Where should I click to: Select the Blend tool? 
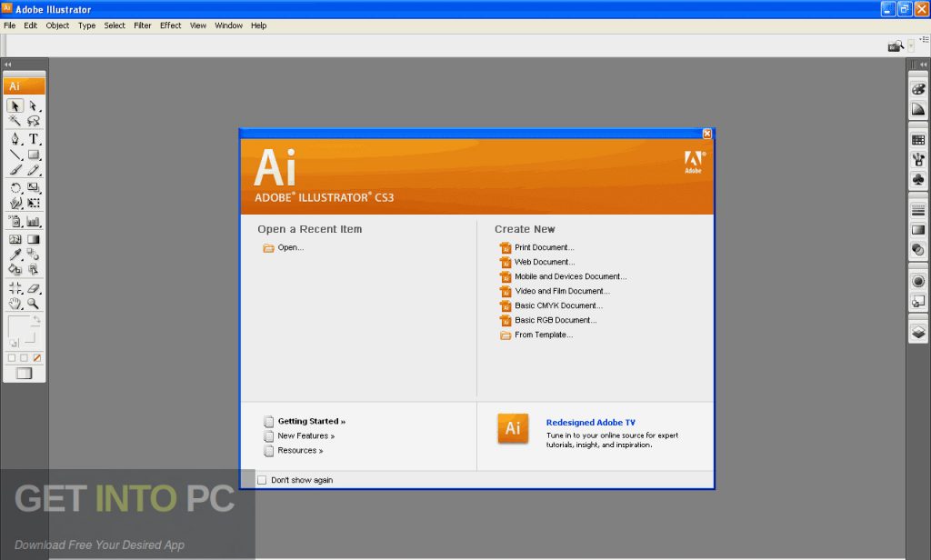34,255
